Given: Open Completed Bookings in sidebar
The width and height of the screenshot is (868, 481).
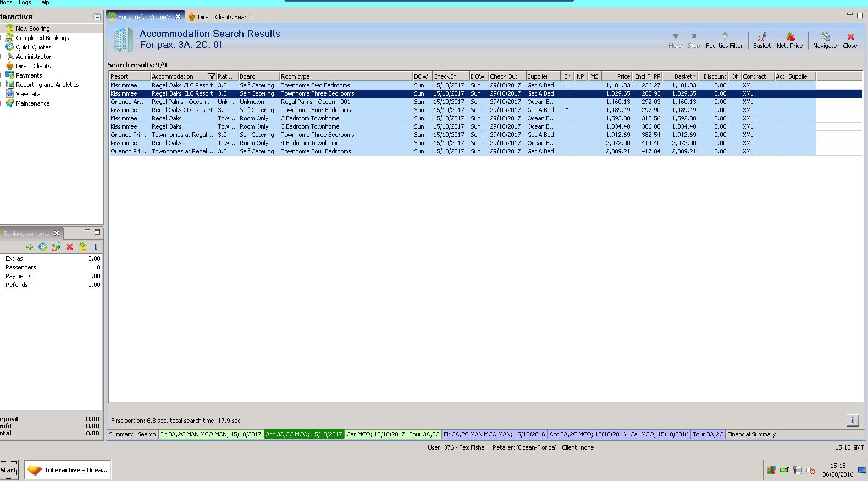Looking at the screenshot, I should [x=42, y=38].
